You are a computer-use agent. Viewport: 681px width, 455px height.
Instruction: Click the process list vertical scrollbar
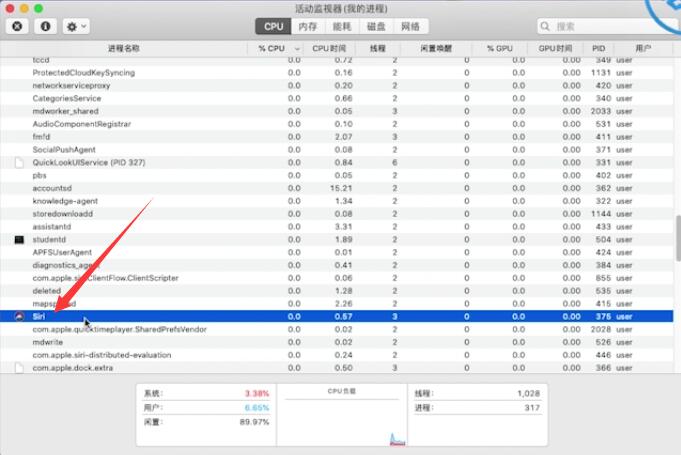(678, 238)
